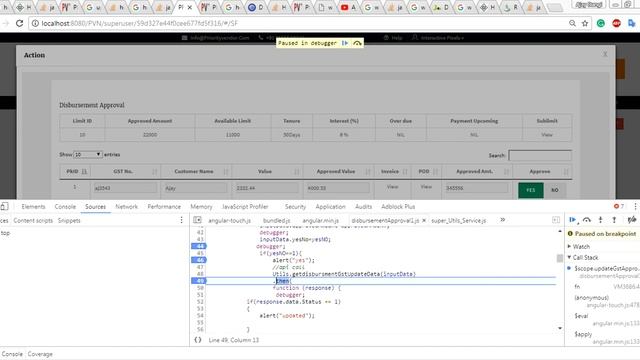The height and width of the screenshot is (360, 640).
Task: Open the Adblock Plus DevTools tab
Action: click(398, 207)
